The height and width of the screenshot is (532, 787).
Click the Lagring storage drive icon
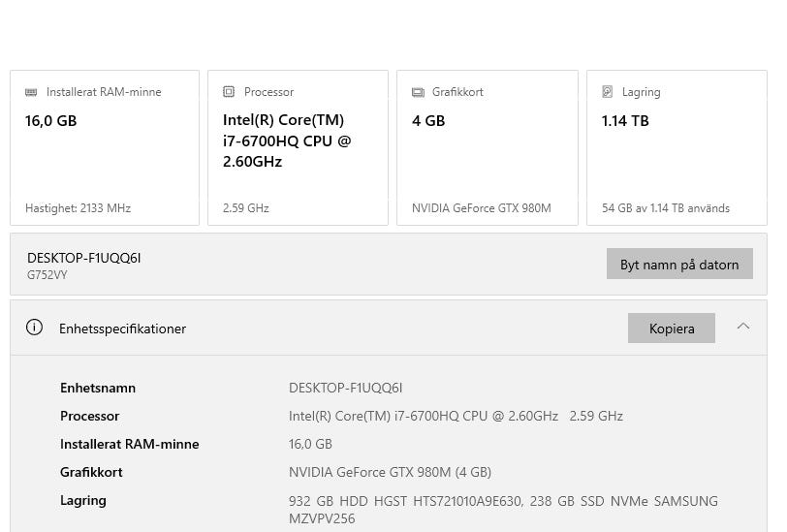click(x=608, y=91)
